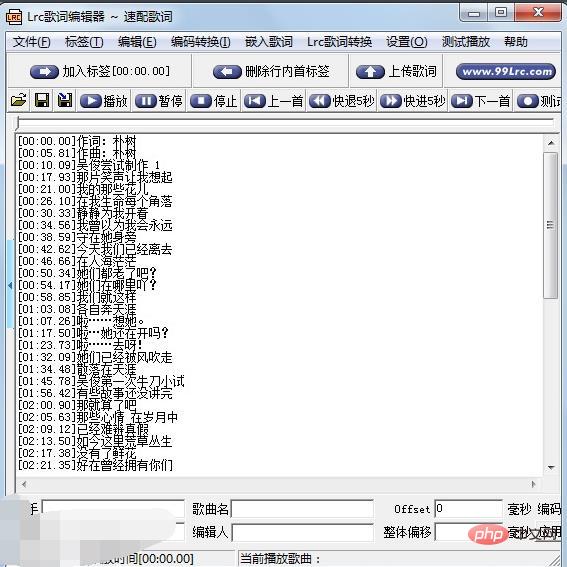567x567 pixels.
Task: Stop playback with the 停止 button
Action: tap(214, 101)
